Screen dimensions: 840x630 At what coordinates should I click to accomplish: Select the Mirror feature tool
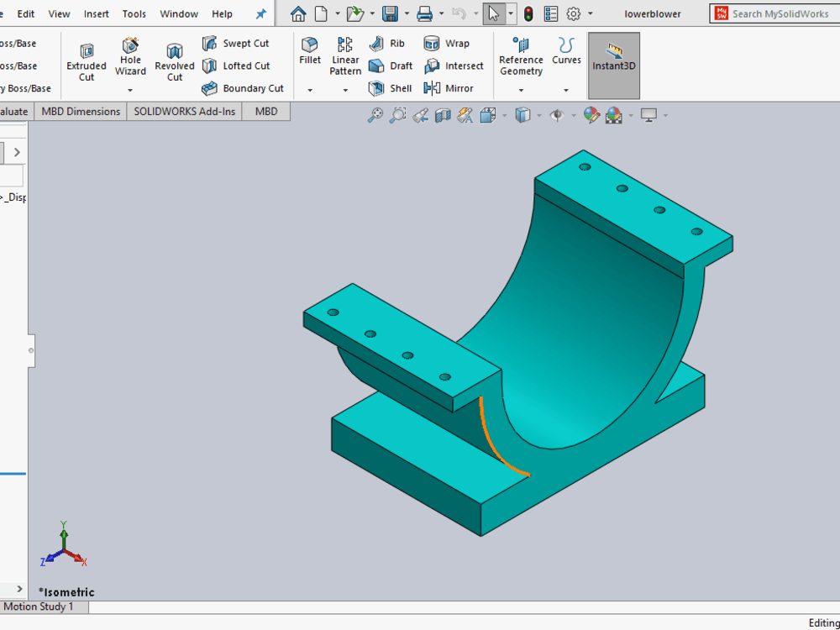point(449,88)
